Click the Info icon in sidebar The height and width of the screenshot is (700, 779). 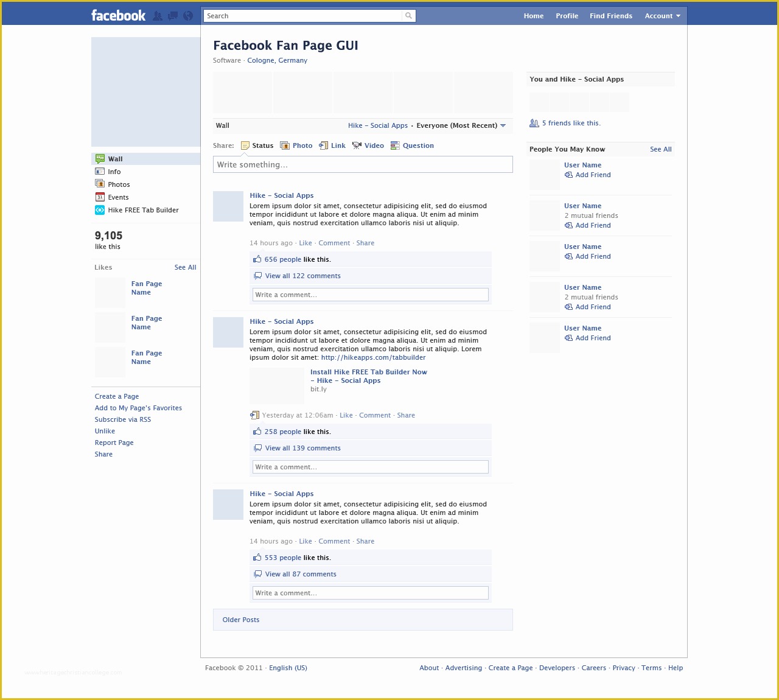pos(100,172)
